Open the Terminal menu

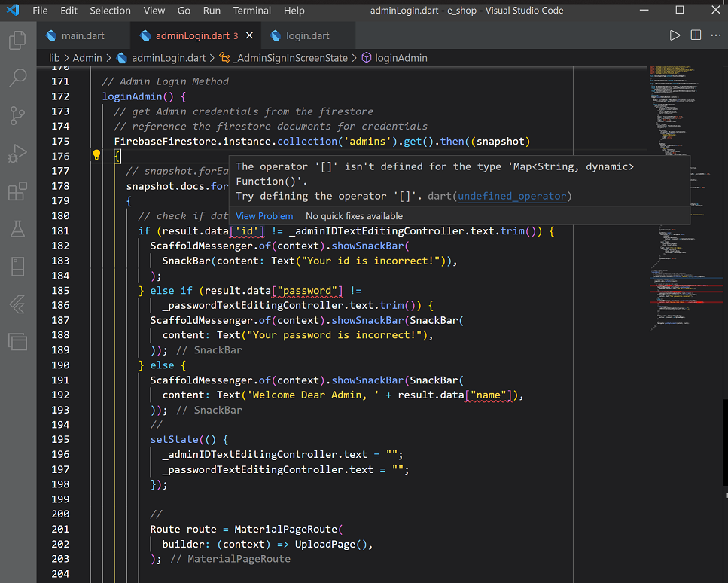tap(251, 11)
